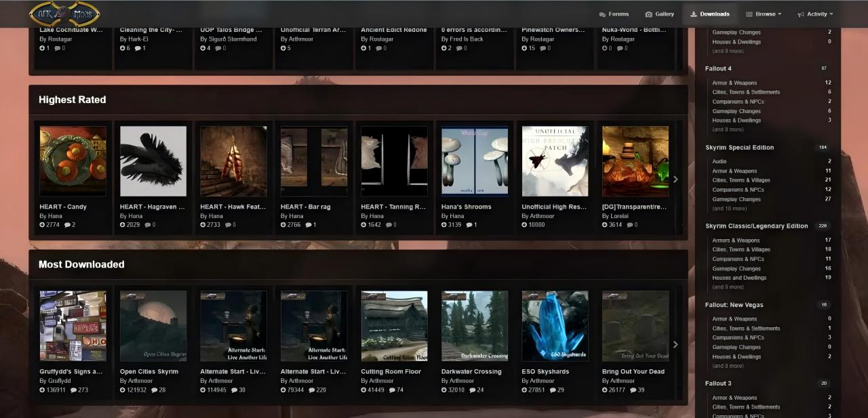Click comments icon on Cutting Room Floor
Image resolution: width=868 pixels, height=418 pixels.
point(392,390)
